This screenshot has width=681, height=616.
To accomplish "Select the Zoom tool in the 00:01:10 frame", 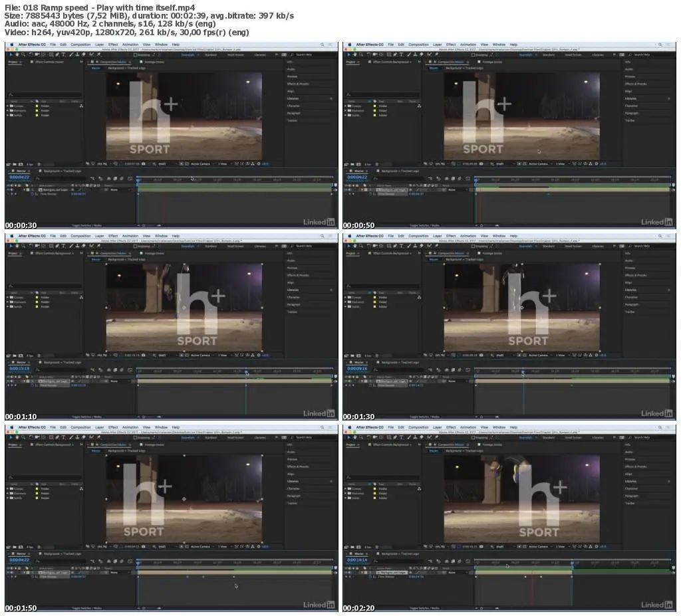I will [23, 246].
